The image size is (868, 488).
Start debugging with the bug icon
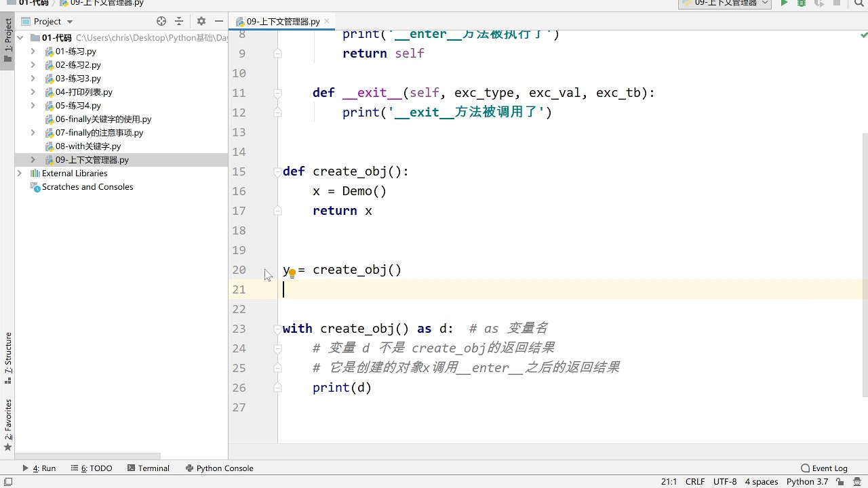pos(802,3)
